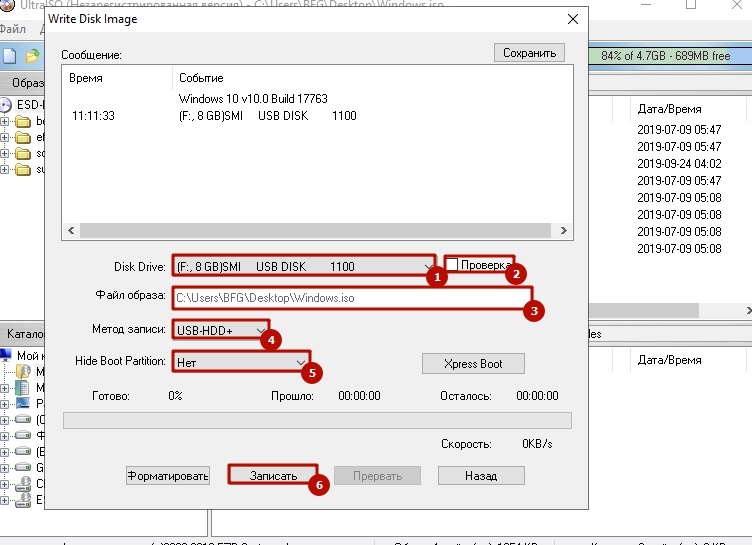
Task: Click the ESD disc icon in image tree
Action: tap(5, 105)
